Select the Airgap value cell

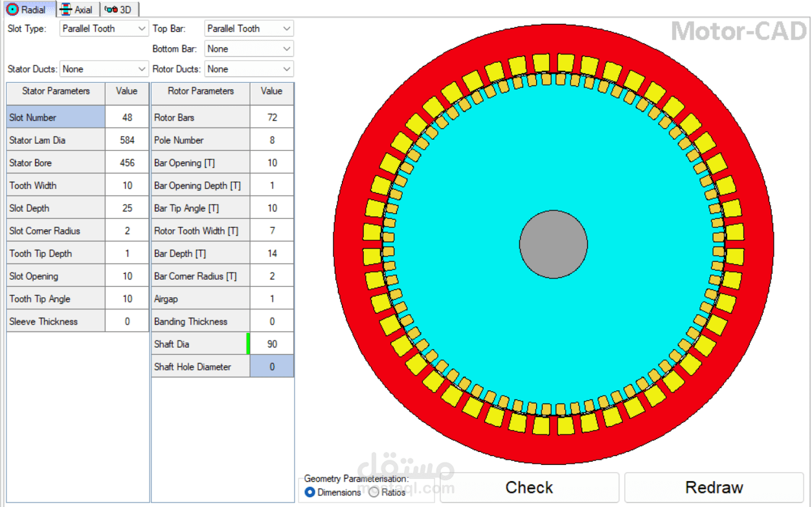pyautogui.click(x=272, y=299)
